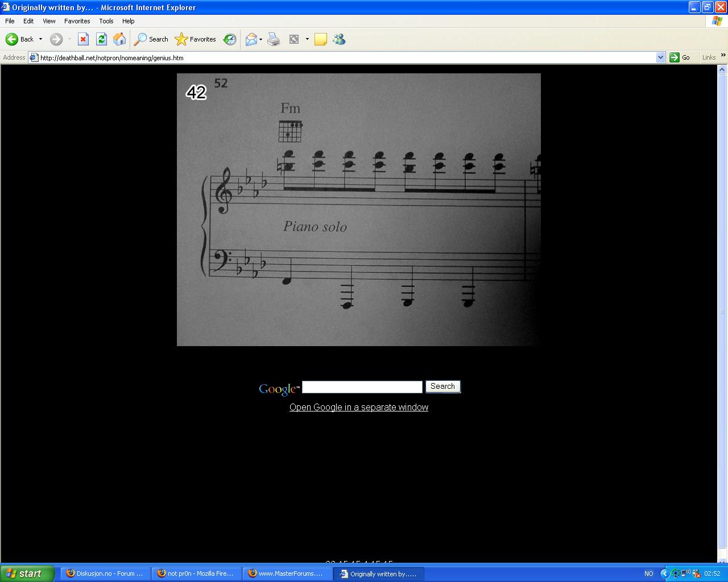Viewport: 728px width, 582px height.
Task: Click the scrollbar up arrow
Action: coord(722,70)
